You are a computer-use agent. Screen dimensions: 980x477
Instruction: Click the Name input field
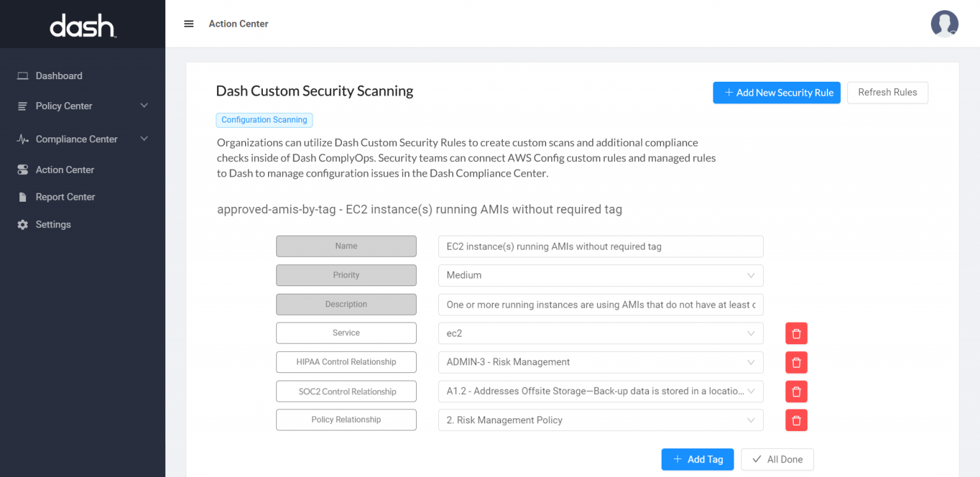600,246
